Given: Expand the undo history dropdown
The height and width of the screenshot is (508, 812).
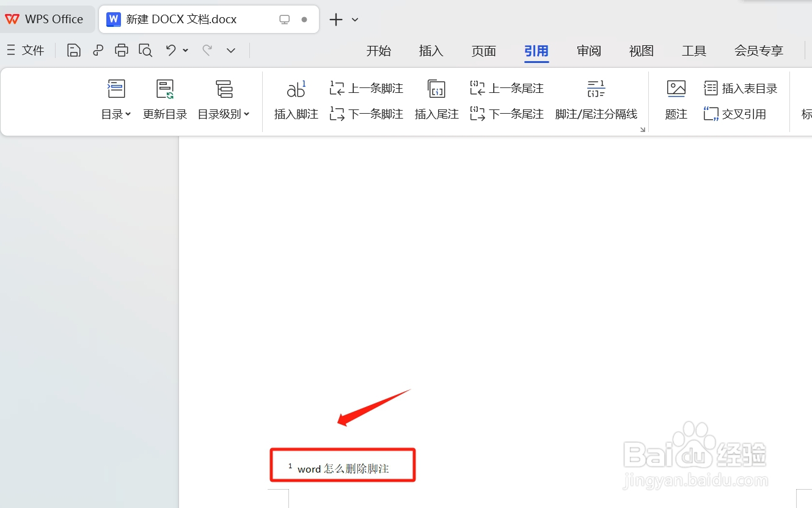Looking at the screenshot, I should point(185,50).
